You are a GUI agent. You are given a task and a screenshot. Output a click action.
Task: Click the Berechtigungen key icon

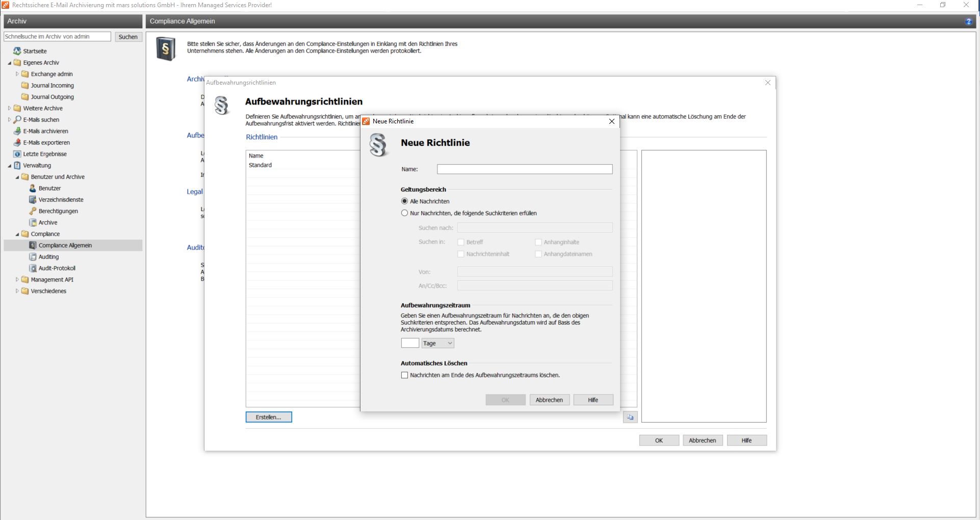[33, 211]
